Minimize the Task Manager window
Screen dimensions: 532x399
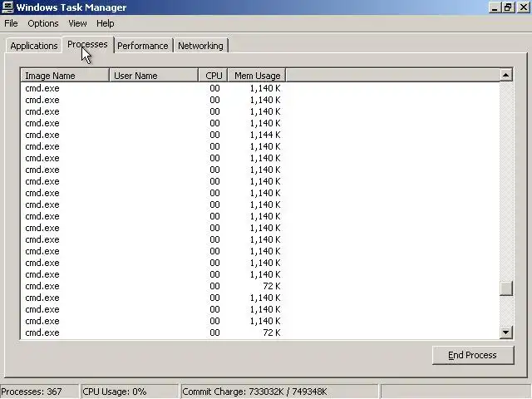495,7
